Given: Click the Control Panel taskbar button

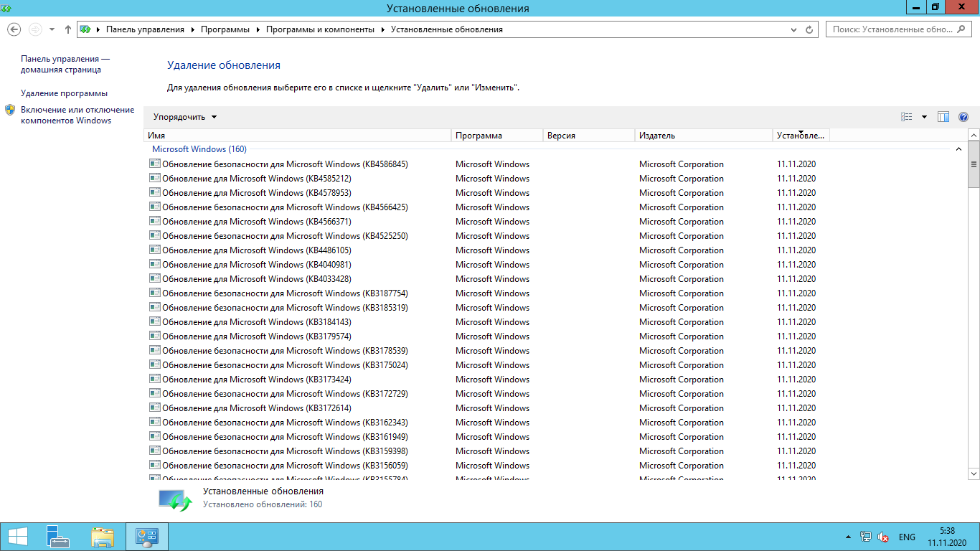Looking at the screenshot, I should pos(147,537).
